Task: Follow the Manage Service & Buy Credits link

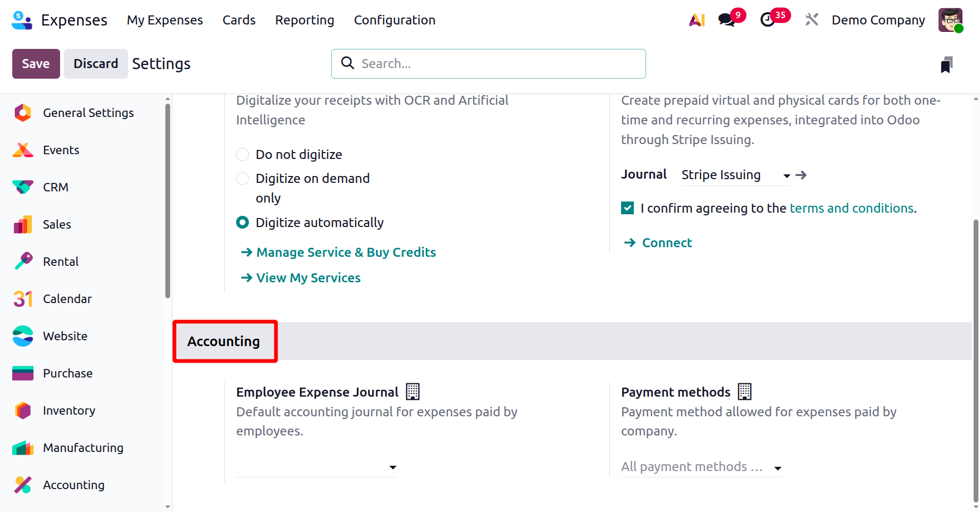Action: [346, 253]
